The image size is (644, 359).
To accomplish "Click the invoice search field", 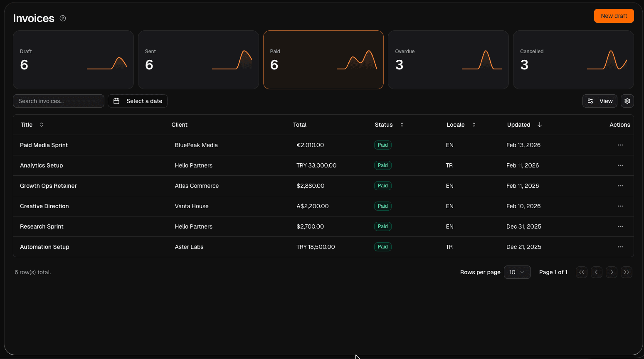I will pyautogui.click(x=58, y=101).
